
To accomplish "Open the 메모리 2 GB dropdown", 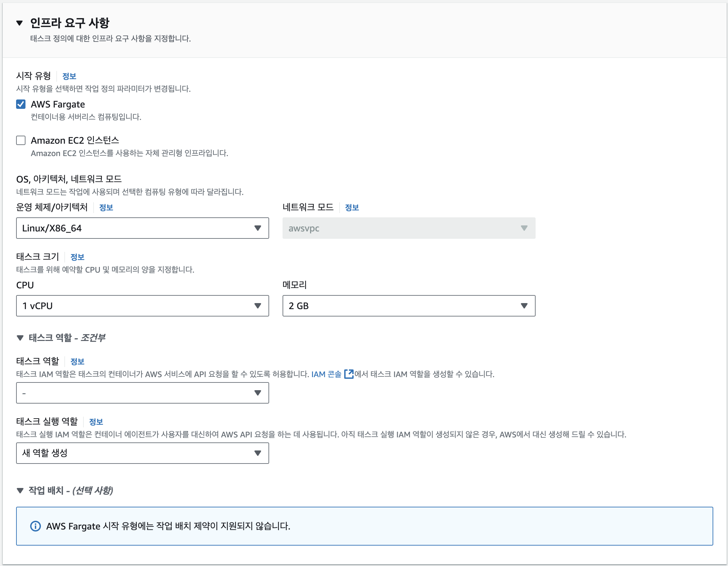I will pyautogui.click(x=409, y=306).
